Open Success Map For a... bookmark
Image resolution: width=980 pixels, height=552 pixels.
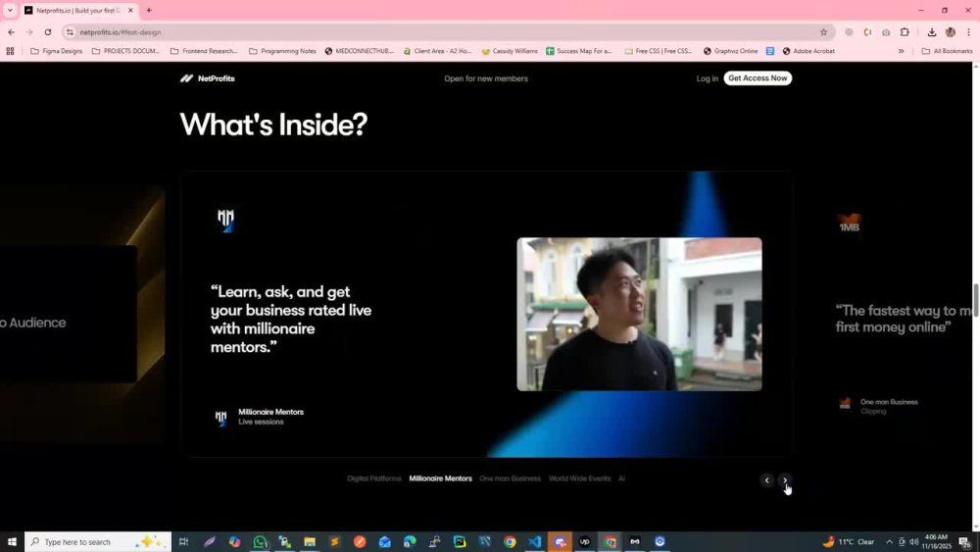(x=579, y=51)
